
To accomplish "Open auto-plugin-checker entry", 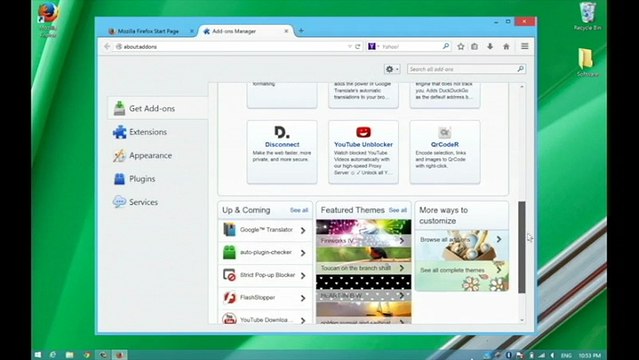I will pyautogui.click(x=265, y=253).
